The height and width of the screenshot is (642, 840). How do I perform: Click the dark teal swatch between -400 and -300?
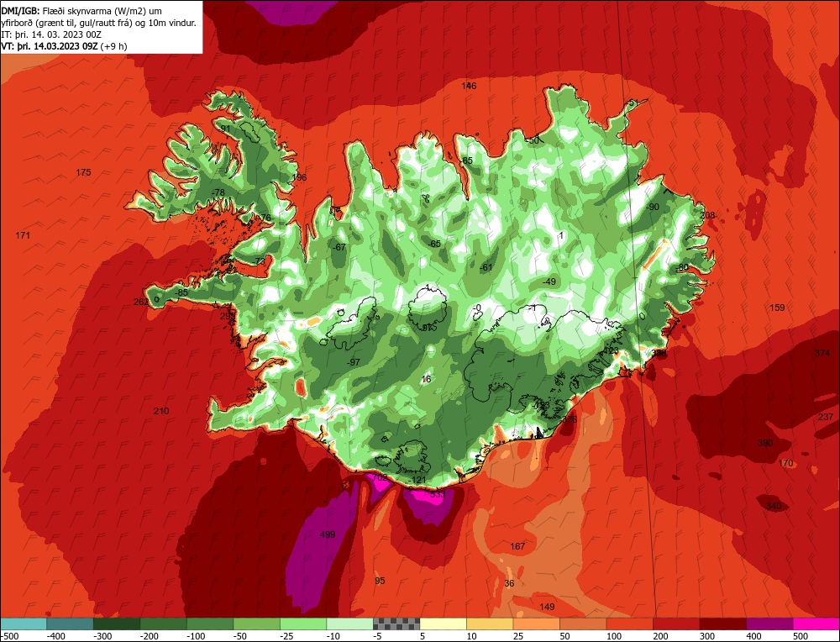point(71,624)
